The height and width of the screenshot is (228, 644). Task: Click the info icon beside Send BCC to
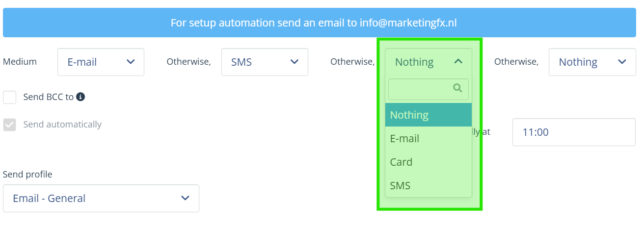pos(80,97)
